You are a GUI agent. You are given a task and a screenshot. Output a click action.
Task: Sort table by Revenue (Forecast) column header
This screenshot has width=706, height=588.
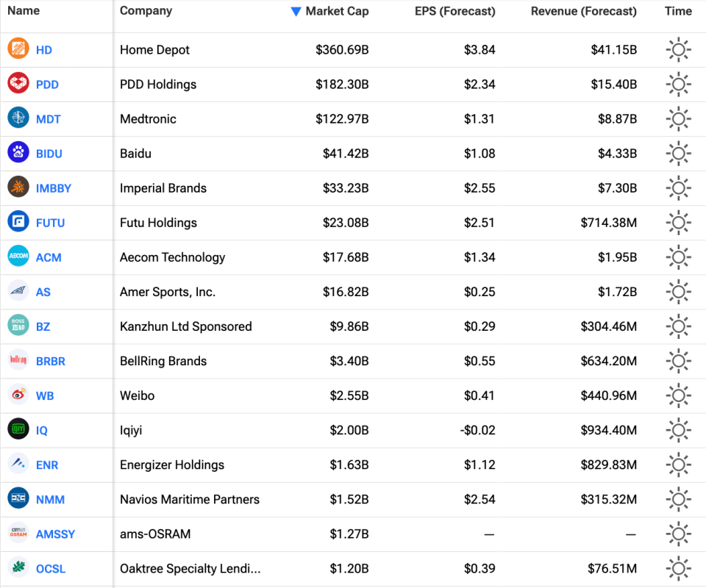click(583, 11)
